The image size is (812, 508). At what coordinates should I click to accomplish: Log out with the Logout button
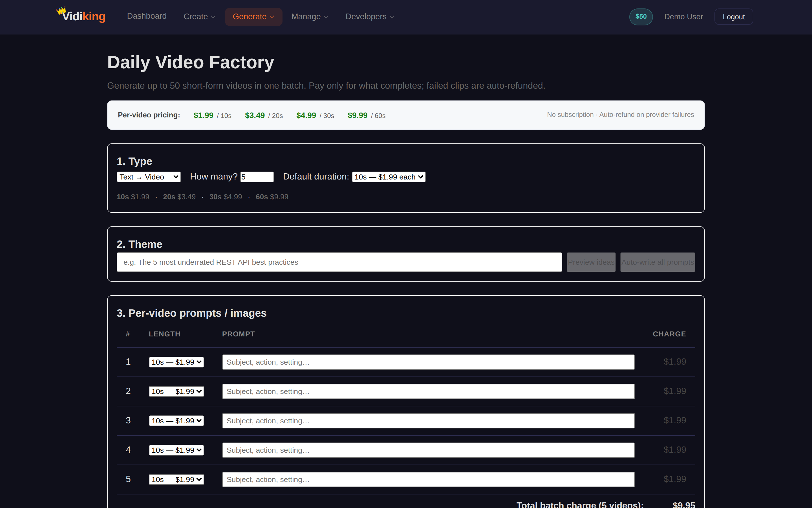734,16
